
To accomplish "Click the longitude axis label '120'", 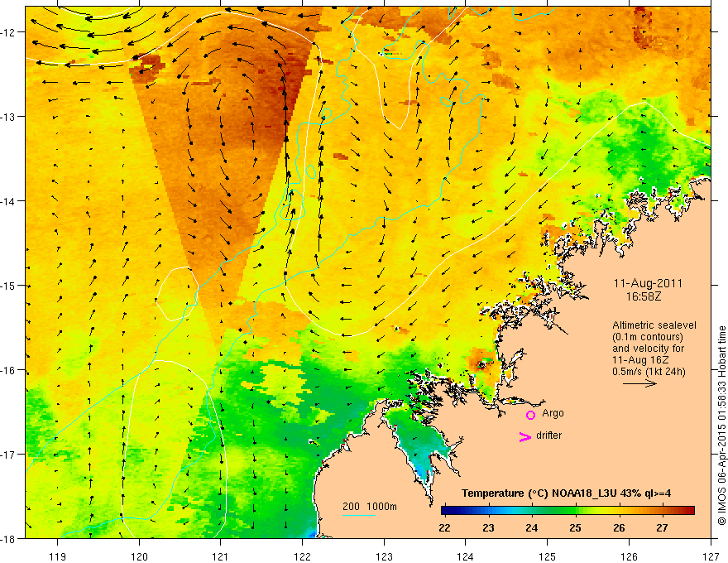I will (x=139, y=557).
